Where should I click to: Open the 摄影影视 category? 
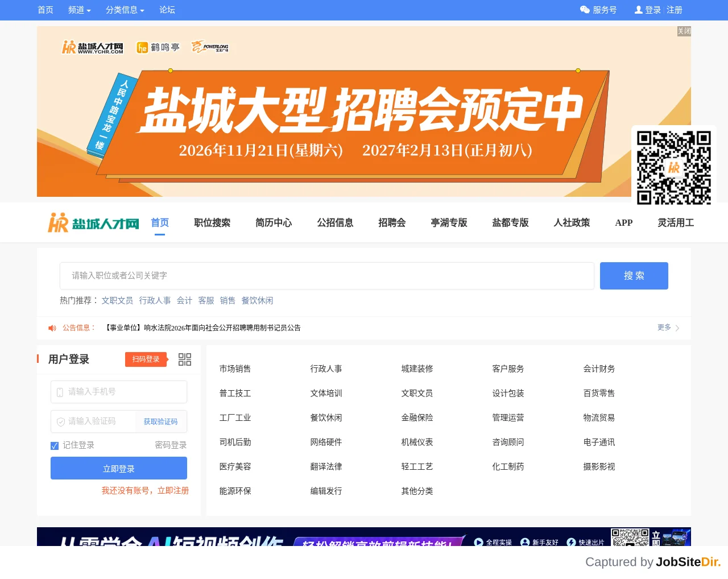point(599,467)
